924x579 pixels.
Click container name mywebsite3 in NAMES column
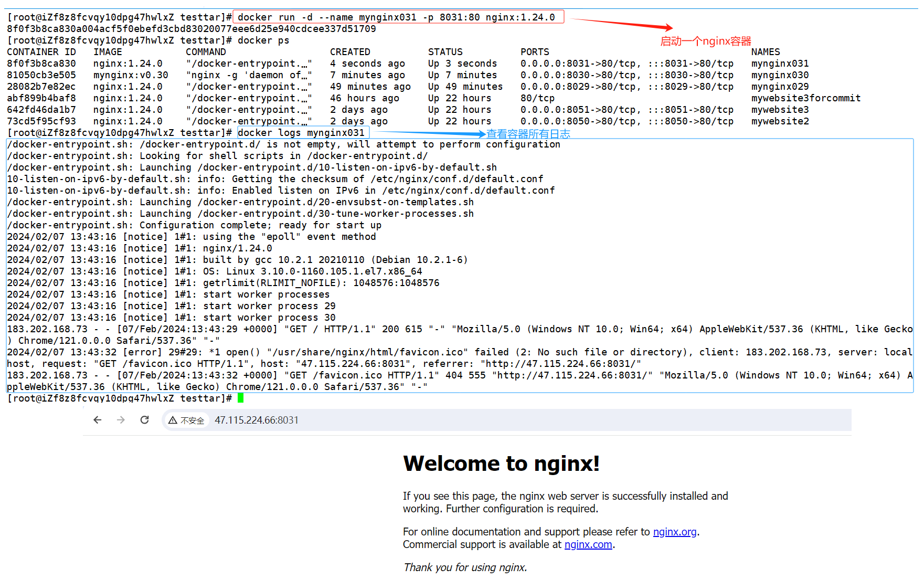(780, 110)
